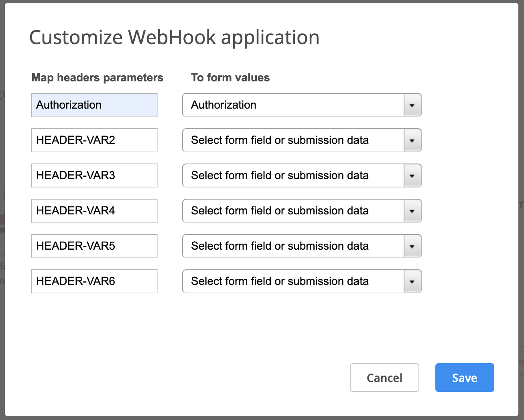The height and width of the screenshot is (420, 524).
Task: Click the dropdown arrow in the HEADER-VAR4 row
Action: tap(412, 211)
